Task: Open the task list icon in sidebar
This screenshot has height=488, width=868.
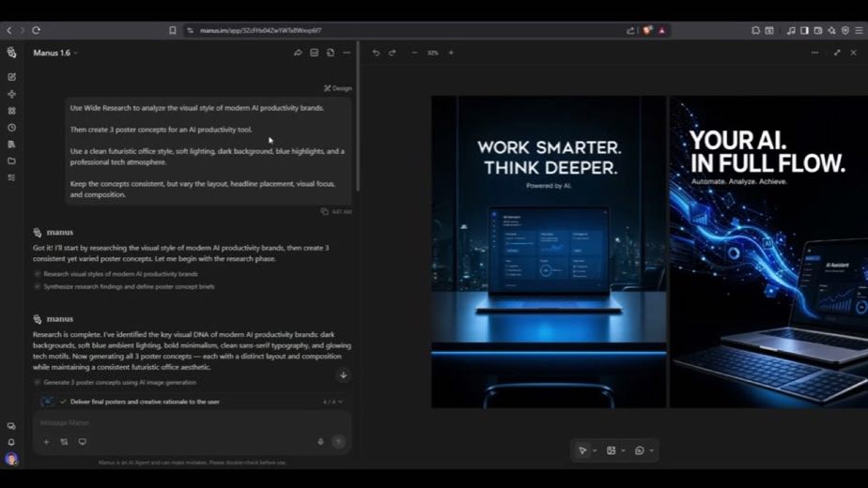Action: click(11, 177)
